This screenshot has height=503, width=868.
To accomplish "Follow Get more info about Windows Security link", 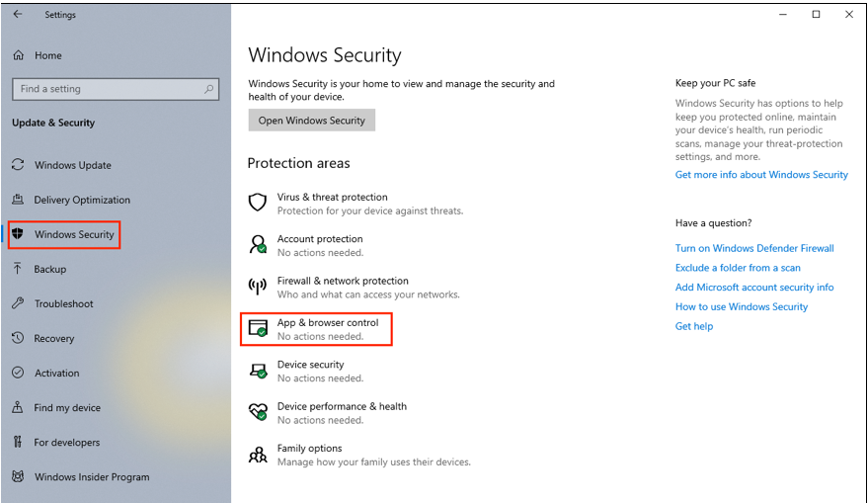I will click(x=761, y=175).
